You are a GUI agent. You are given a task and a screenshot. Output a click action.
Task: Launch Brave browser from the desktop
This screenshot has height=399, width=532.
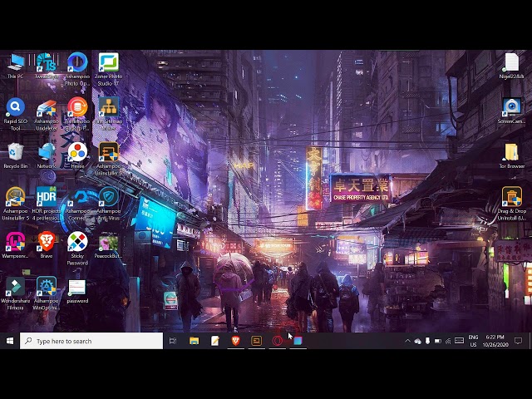(x=47, y=242)
